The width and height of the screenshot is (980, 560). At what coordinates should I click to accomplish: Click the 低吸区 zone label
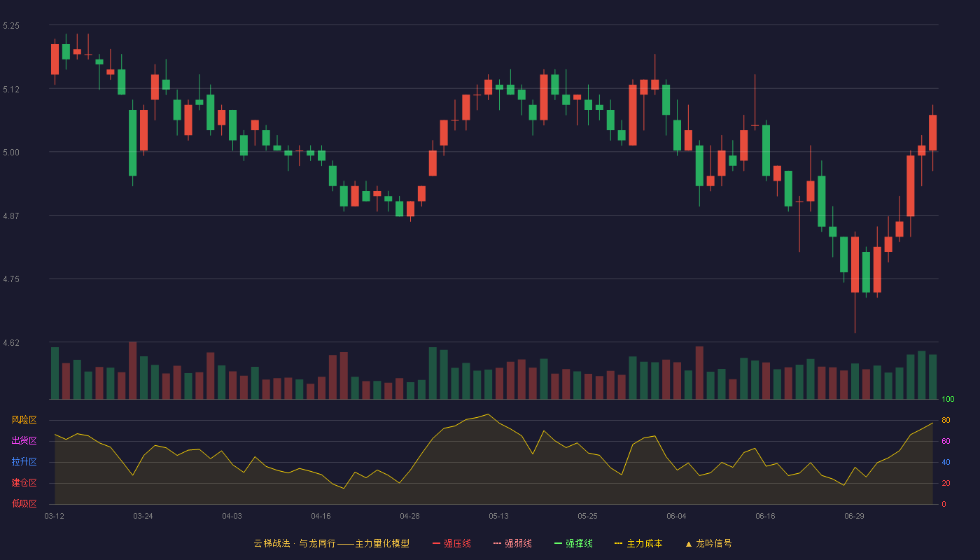tap(24, 504)
